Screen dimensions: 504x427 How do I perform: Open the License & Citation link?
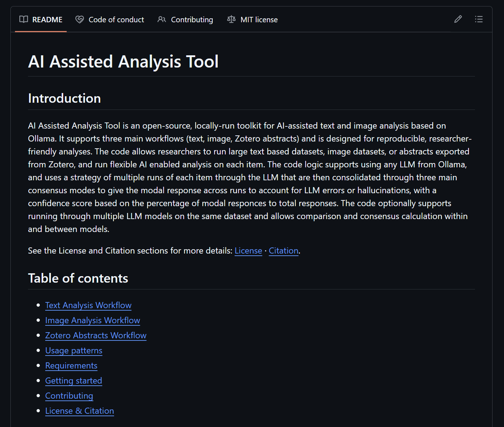[x=79, y=410]
